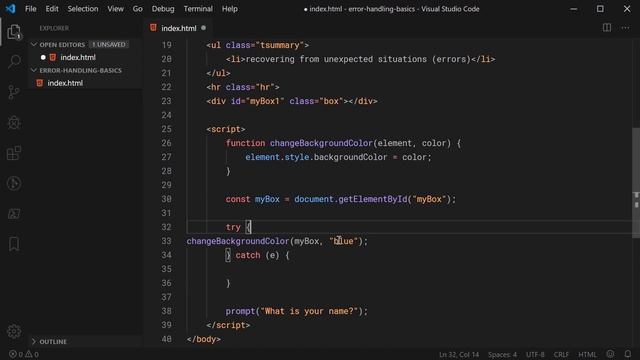This screenshot has height=360, width=640.
Task: Click the 'changeBackgroundColor' call on line 33
Action: (238, 241)
